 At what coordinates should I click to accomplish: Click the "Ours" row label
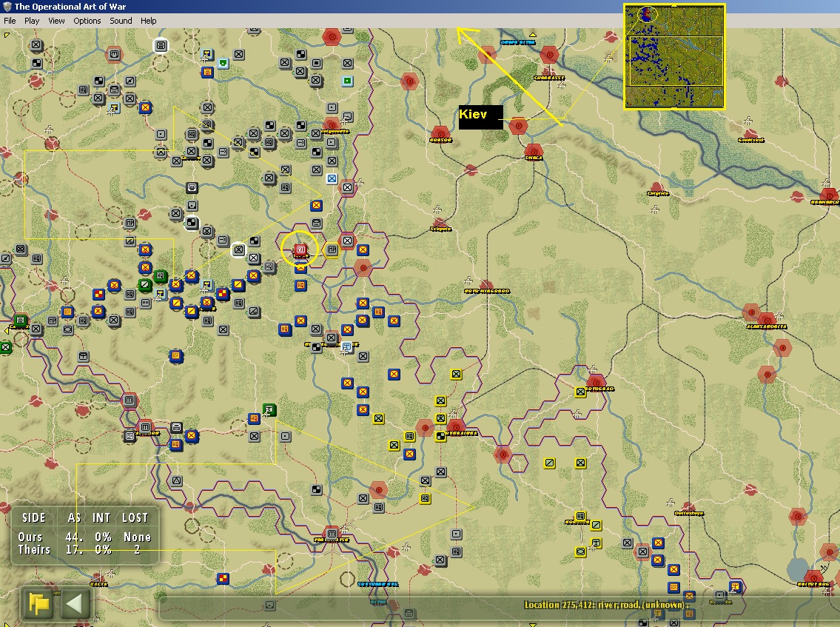[x=30, y=537]
